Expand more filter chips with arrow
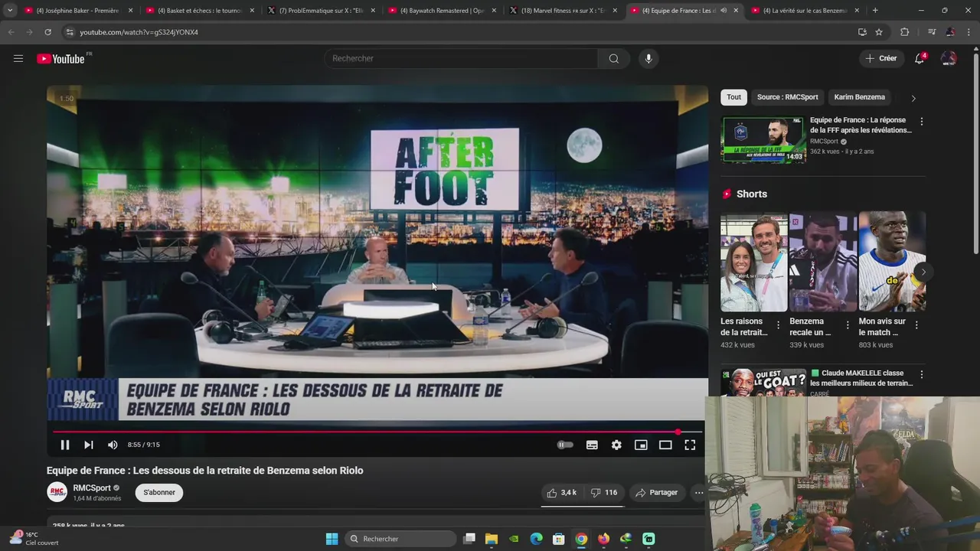 click(x=913, y=98)
